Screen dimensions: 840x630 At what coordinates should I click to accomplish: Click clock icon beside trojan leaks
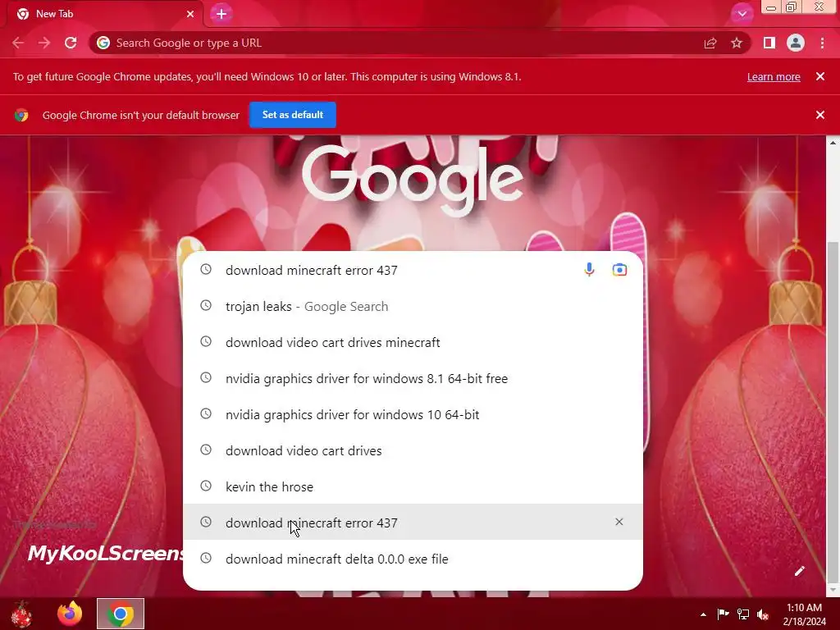point(206,305)
